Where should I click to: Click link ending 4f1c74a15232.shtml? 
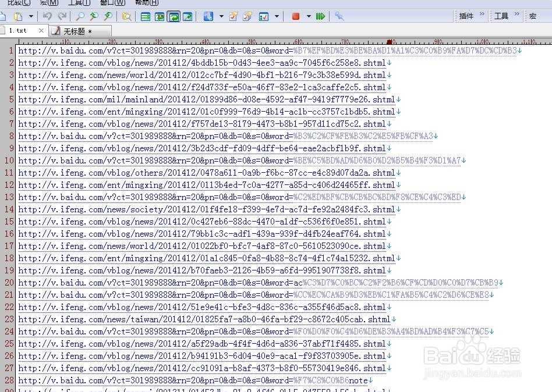coord(207,258)
